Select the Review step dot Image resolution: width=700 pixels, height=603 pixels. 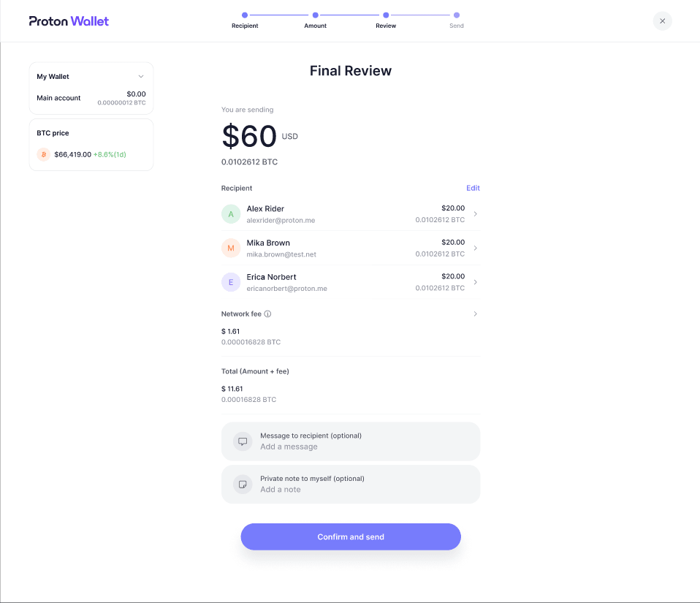click(386, 15)
